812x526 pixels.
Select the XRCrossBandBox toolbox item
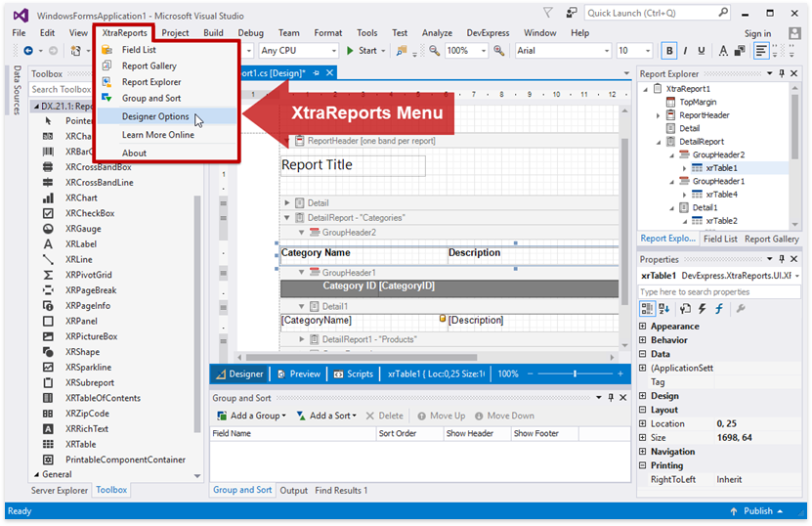(x=99, y=167)
